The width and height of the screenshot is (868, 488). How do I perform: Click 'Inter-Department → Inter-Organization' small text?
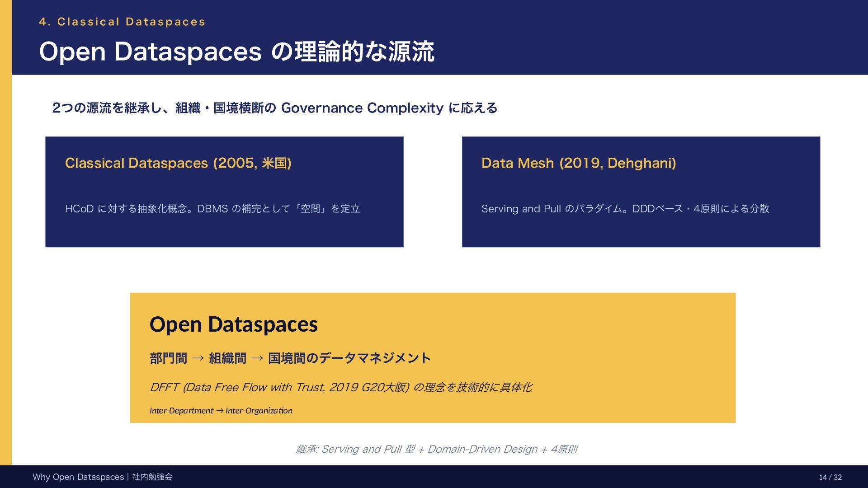(x=221, y=411)
